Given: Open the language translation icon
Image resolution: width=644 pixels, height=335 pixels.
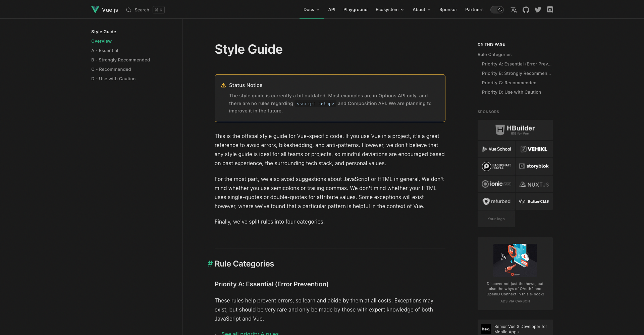Looking at the screenshot, I should pos(514,10).
